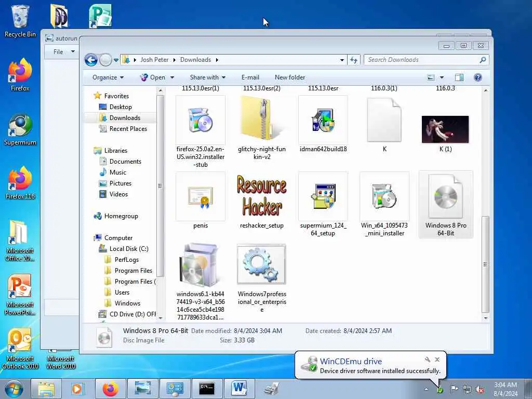
Task: Open Documents library
Action: click(125, 162)
